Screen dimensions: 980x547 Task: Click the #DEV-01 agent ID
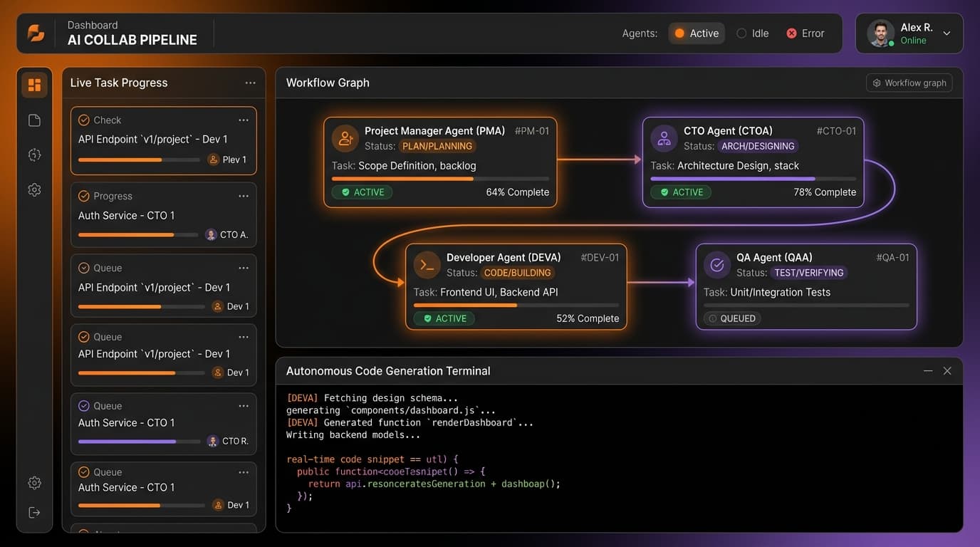coord(600,258)
